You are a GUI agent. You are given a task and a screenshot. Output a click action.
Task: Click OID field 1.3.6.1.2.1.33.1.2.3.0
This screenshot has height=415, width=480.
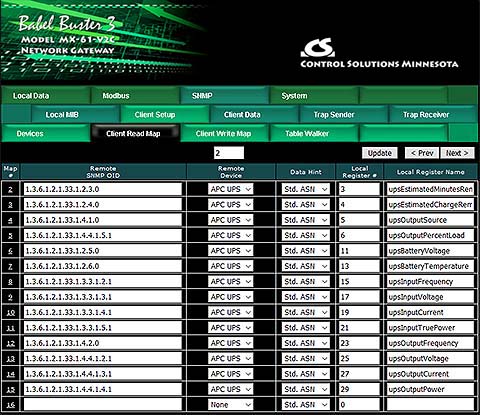coord(103,189)
